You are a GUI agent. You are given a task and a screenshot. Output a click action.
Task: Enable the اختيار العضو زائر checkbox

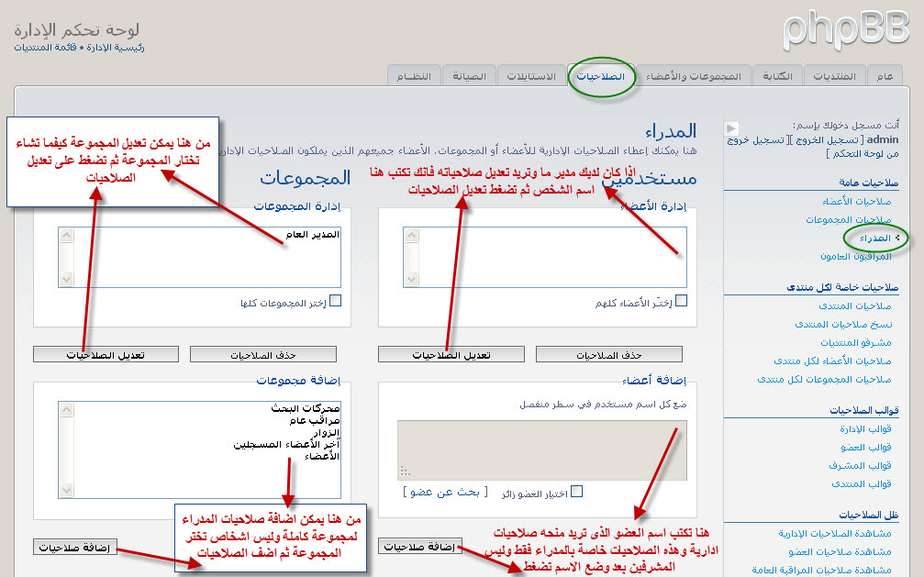576,492
